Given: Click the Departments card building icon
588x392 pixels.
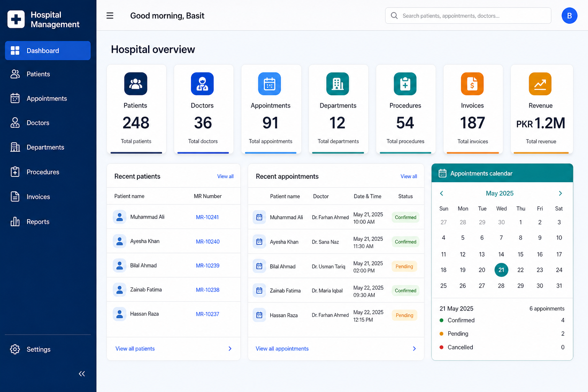Looking at the screenshot, I should pos(338,84).
